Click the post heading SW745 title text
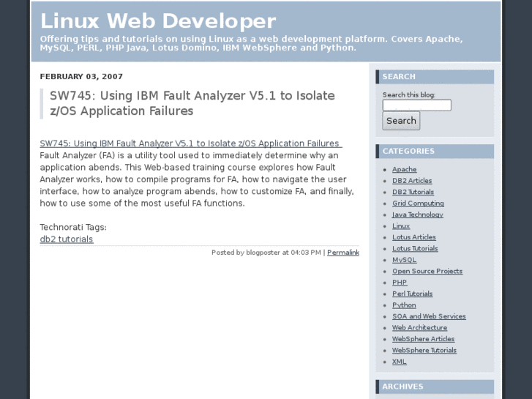532x399 pixels. click(192, 103)
